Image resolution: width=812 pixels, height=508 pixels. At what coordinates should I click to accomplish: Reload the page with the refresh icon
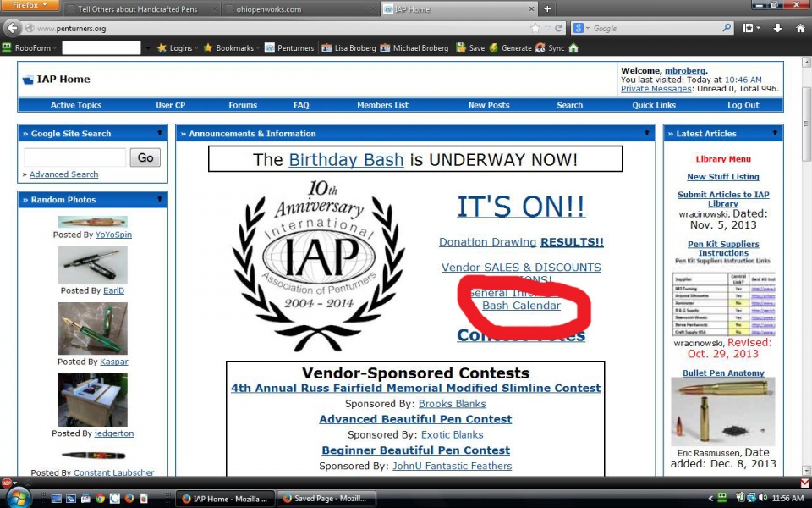click(558, 28)
